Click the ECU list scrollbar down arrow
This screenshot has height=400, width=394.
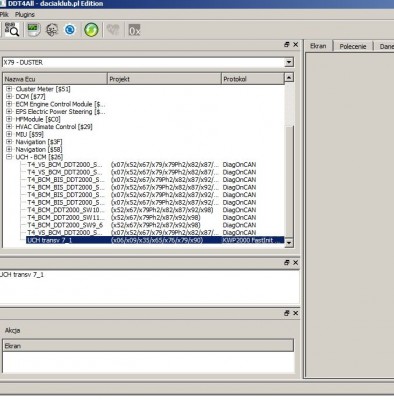coord(289,243)
